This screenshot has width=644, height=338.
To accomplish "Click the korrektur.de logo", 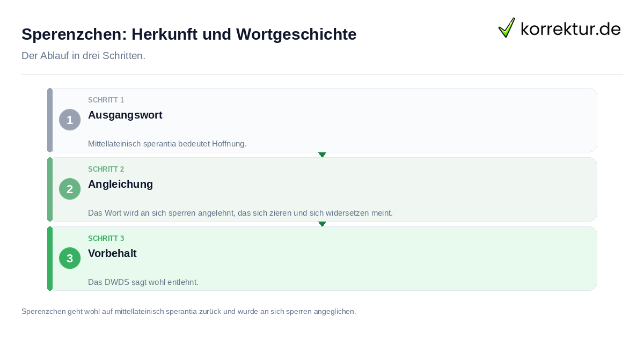I will (x=559, y=28).
